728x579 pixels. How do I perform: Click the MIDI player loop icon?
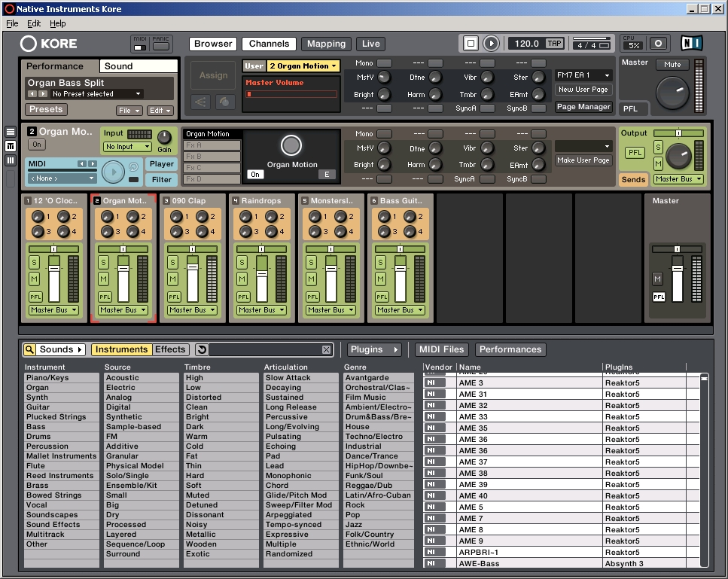(x=133, y=167)
